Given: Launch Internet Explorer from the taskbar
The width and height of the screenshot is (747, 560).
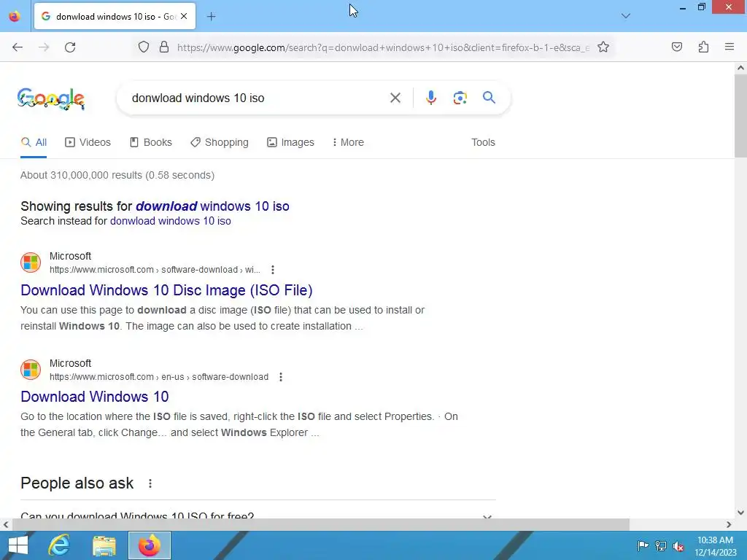Looking at the screenshot, I should tap(60, 545).
